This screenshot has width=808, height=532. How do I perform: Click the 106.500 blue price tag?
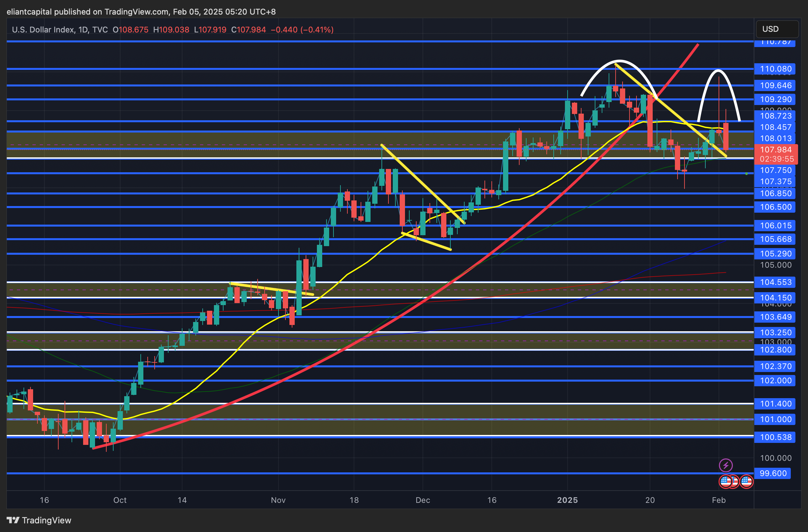[x=776, y=207]
